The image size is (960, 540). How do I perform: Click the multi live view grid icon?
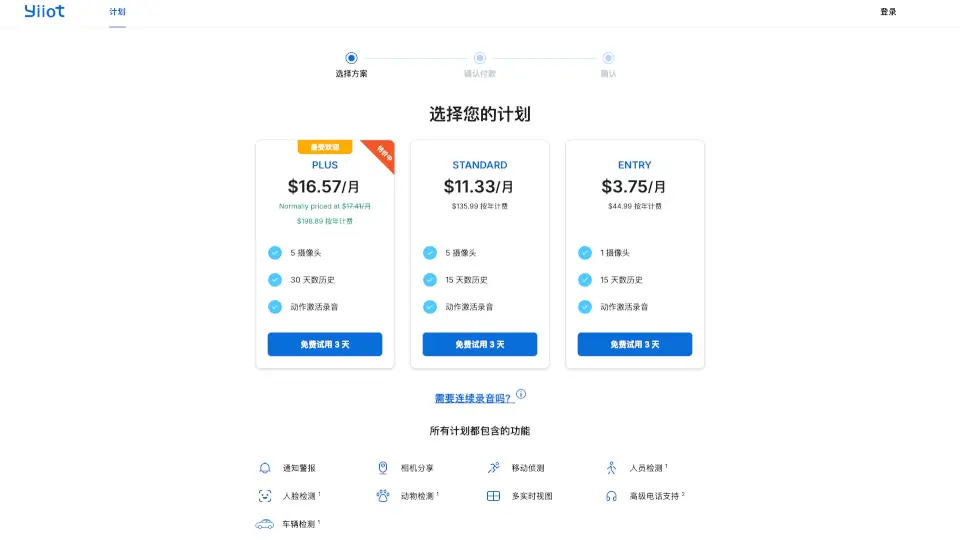[x=493, y=496]
